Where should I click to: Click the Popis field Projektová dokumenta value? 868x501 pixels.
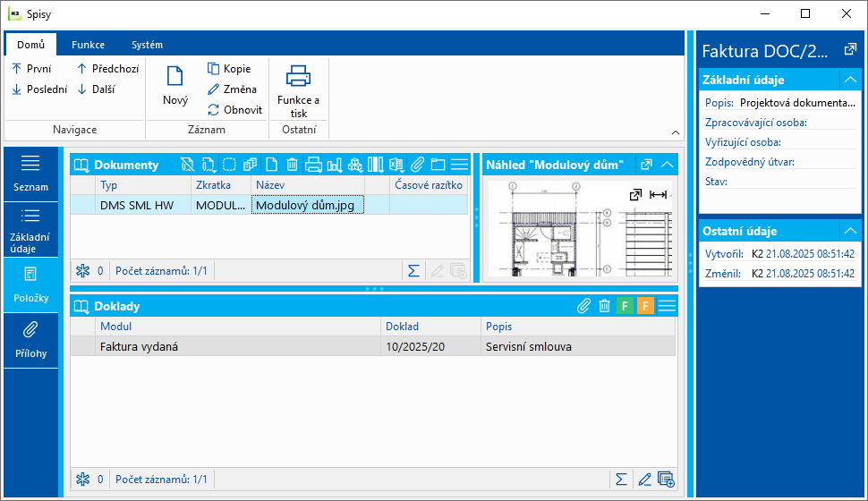pyautogui.click(x=797, y=102)
